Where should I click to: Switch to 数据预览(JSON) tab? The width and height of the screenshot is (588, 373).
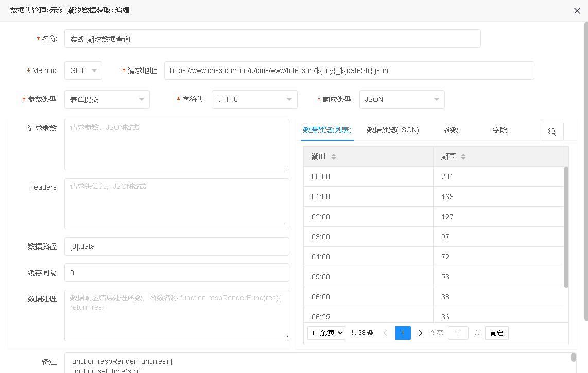click(x=393, y=130)
